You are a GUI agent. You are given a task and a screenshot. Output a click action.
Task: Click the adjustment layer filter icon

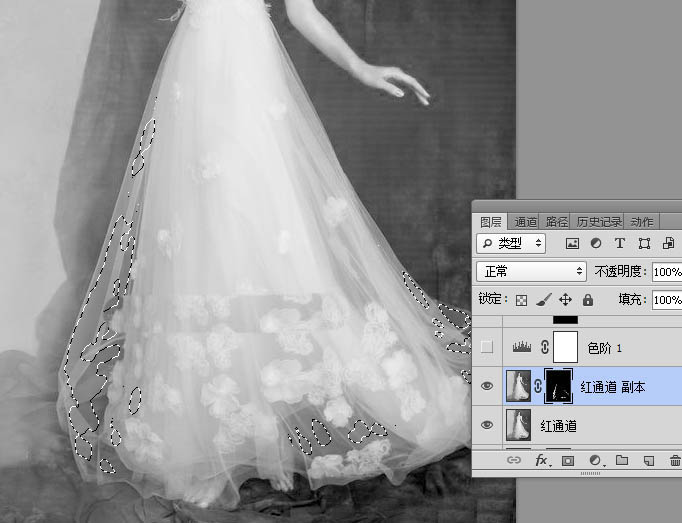(x=596, y=243)
